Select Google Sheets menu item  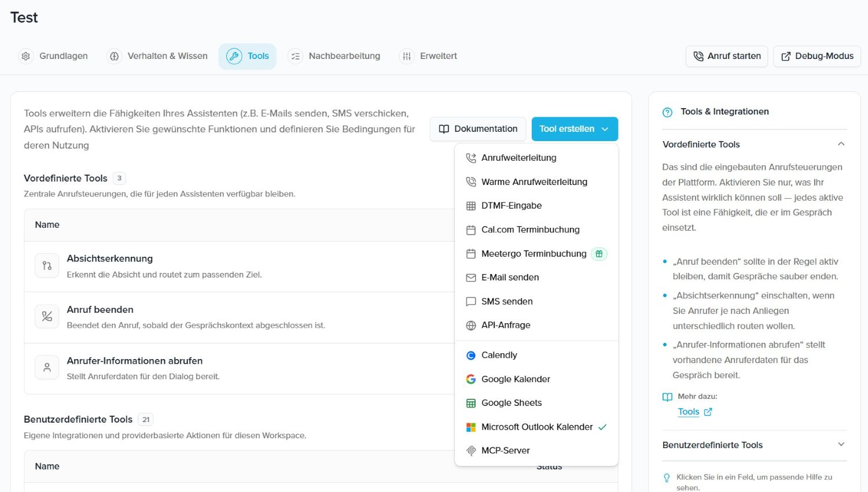536,403
